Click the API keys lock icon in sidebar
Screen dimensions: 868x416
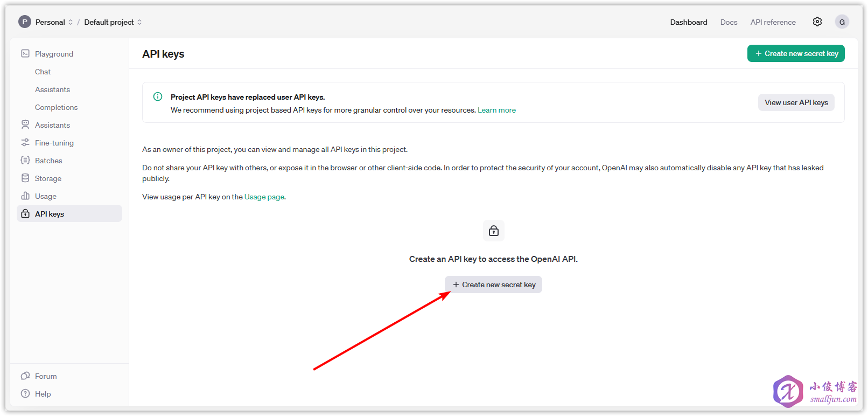[25, 213]
